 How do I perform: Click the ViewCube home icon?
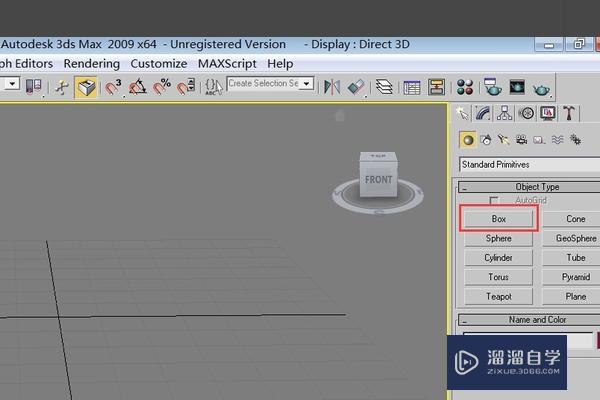point(340,116)
